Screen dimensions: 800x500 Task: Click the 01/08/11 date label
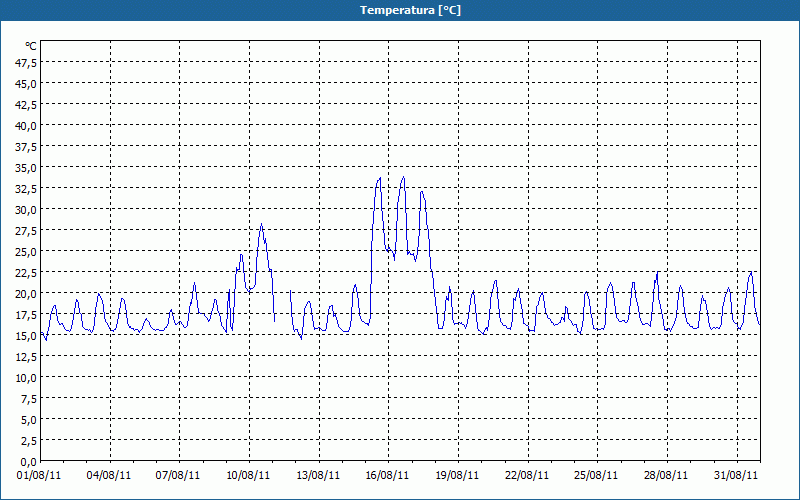39,475
